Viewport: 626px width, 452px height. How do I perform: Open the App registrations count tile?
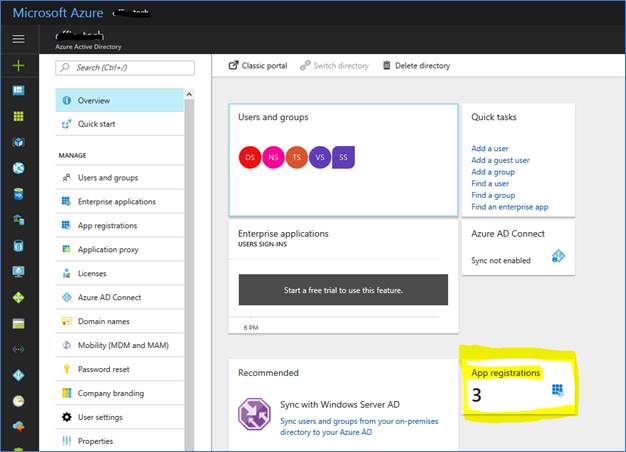coord(518,387)
